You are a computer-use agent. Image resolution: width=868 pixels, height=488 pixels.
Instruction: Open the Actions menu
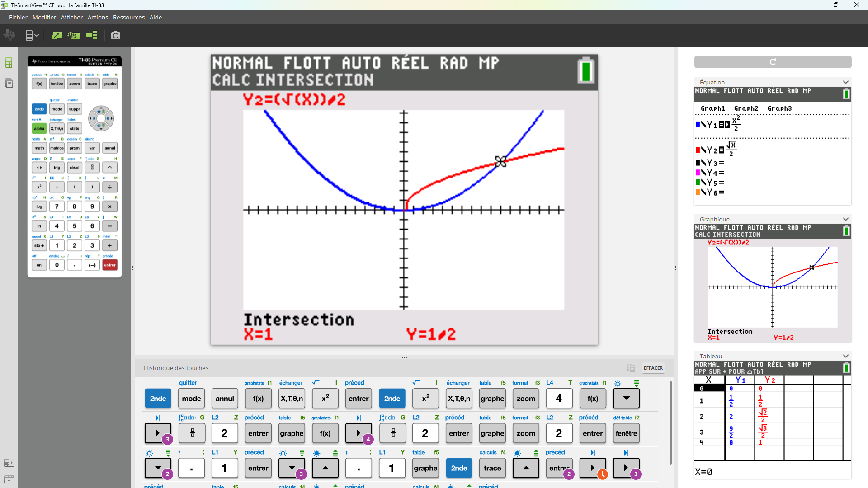(x=98, y=17)
